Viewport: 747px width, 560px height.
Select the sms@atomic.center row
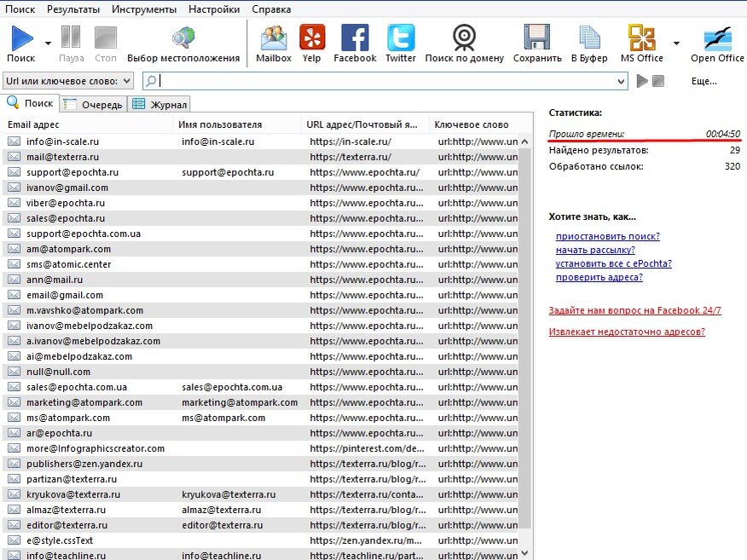point(261,264)
